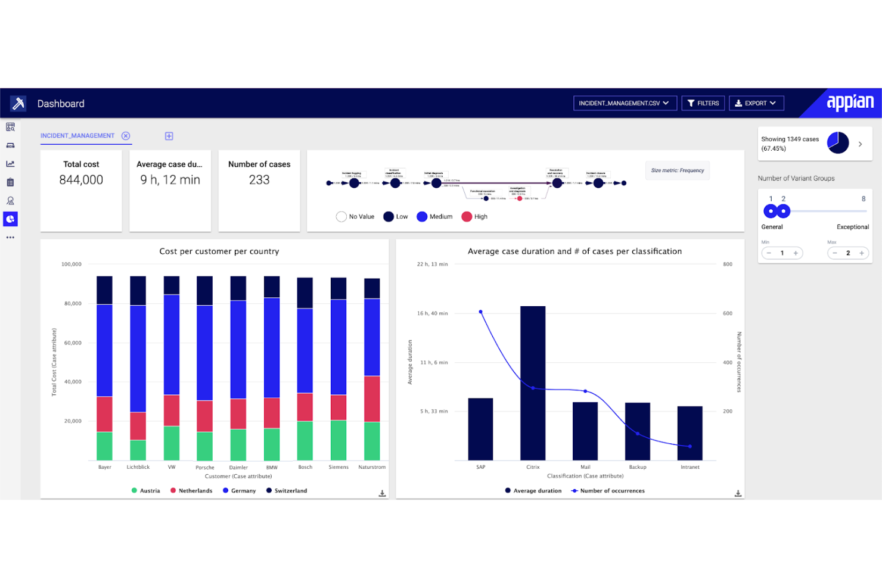
Task: Click the SAP bar in classification chart
Action: (480, 429)
